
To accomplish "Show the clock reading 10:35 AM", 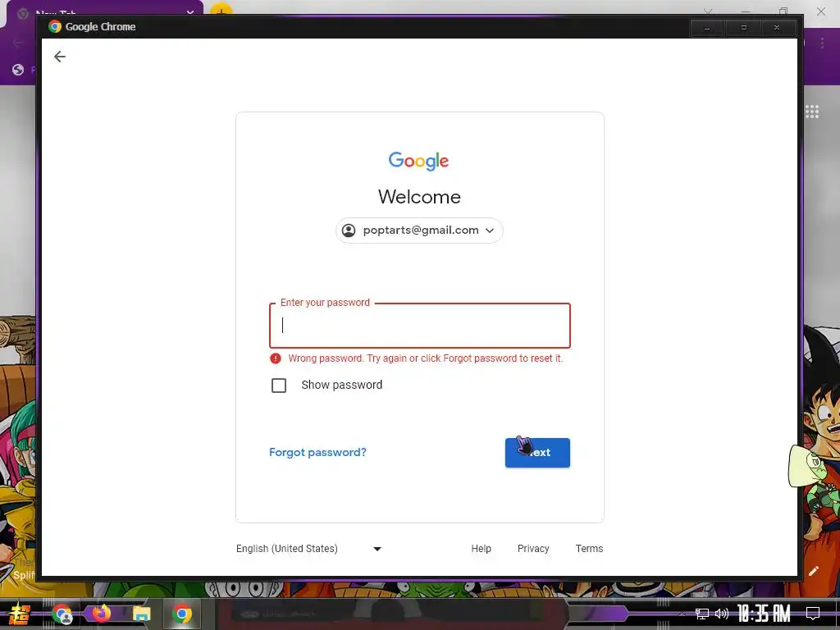I will (x=764, y=614).
